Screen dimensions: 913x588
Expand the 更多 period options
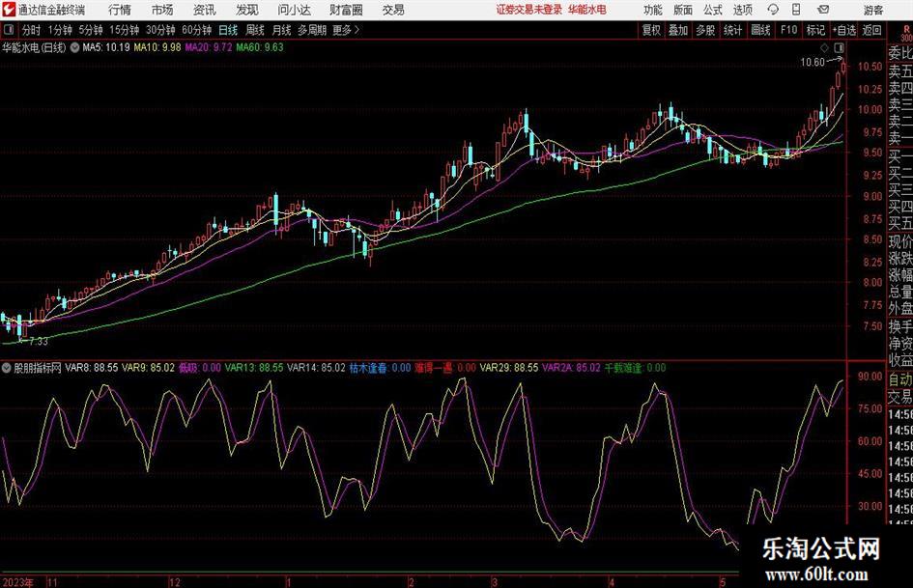(346, 30)
